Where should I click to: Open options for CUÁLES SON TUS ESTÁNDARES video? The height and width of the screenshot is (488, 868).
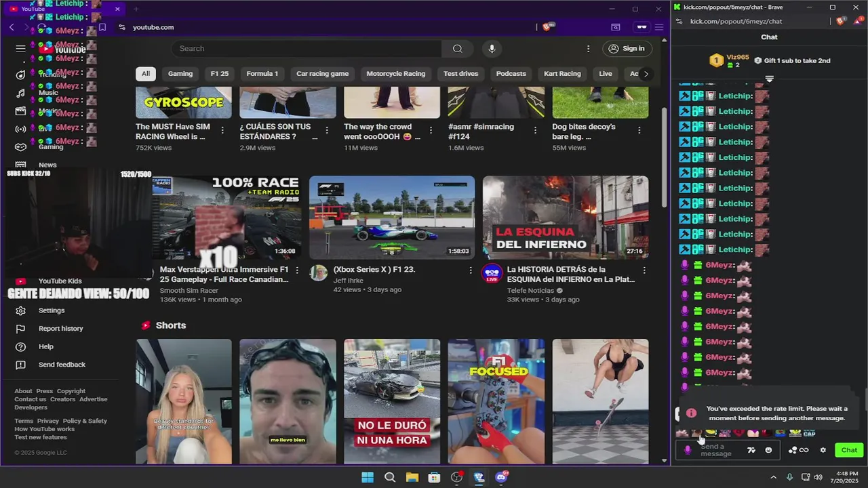[x=327, y=129]
